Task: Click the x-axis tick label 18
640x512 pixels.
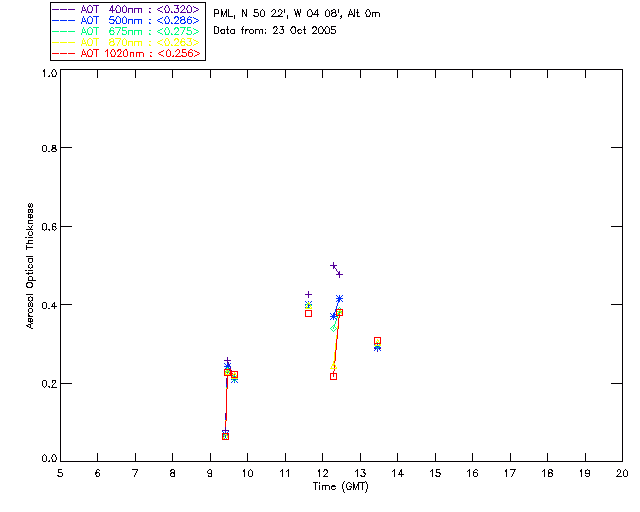Action: tap(548, 474)
